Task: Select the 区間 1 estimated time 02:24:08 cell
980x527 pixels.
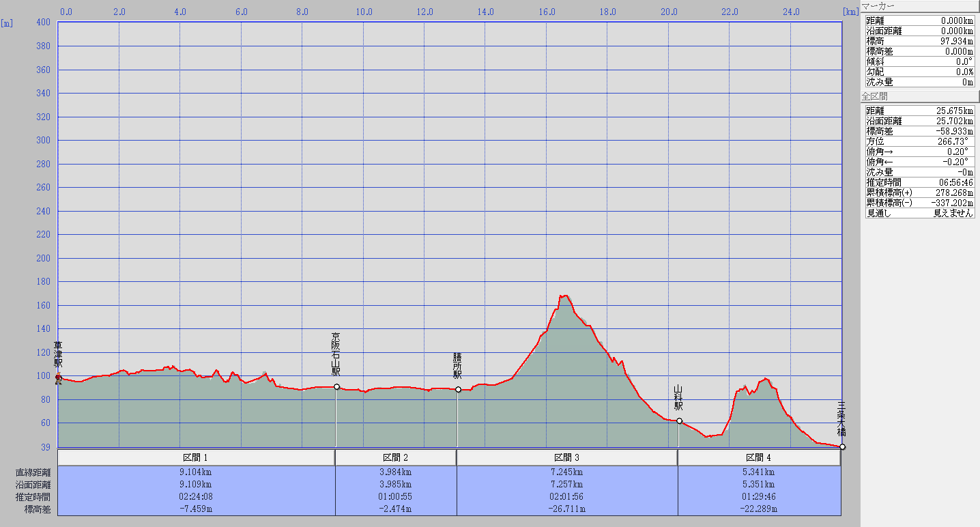Action: [196, 497]
